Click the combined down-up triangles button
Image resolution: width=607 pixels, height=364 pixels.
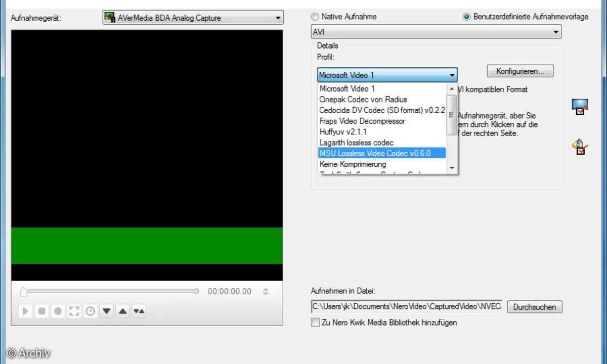coord(139,311)
